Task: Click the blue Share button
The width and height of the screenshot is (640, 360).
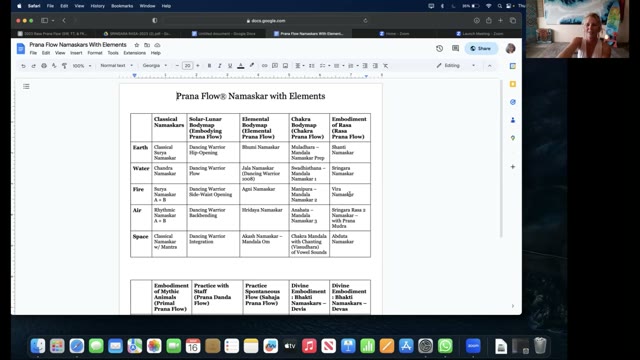Action: [481, 49]
